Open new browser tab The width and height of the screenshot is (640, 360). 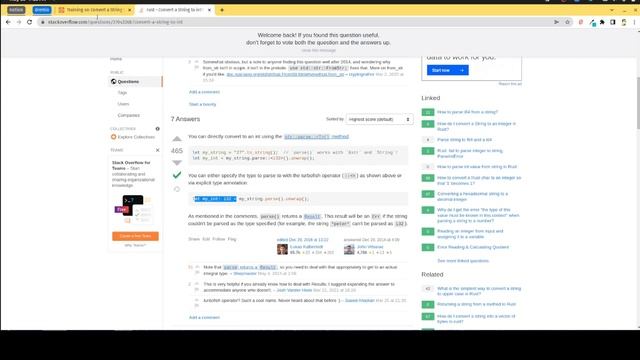click(222, 10)
